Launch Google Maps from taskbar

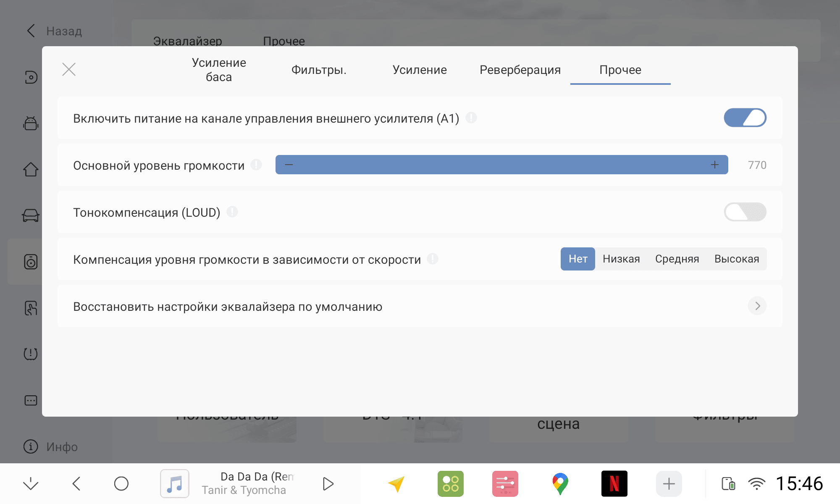(x=560, y=484)
